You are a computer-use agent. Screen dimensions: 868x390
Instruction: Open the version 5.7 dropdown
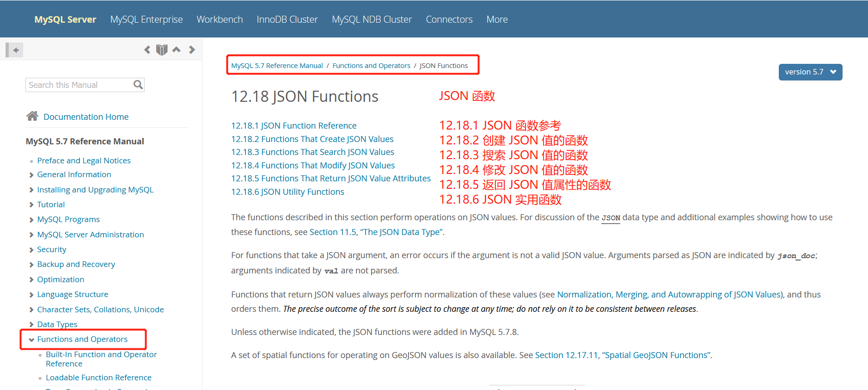(x=810, y=72)
